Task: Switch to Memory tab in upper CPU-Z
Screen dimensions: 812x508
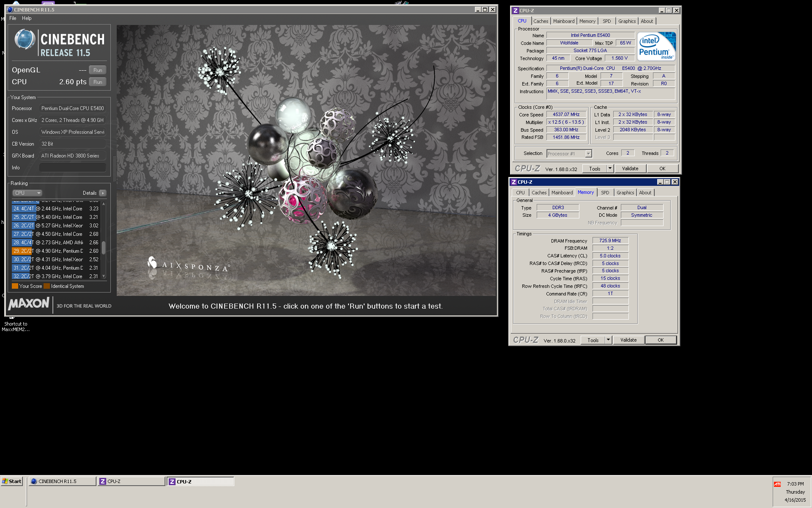Action: click(x=587, y=21)
